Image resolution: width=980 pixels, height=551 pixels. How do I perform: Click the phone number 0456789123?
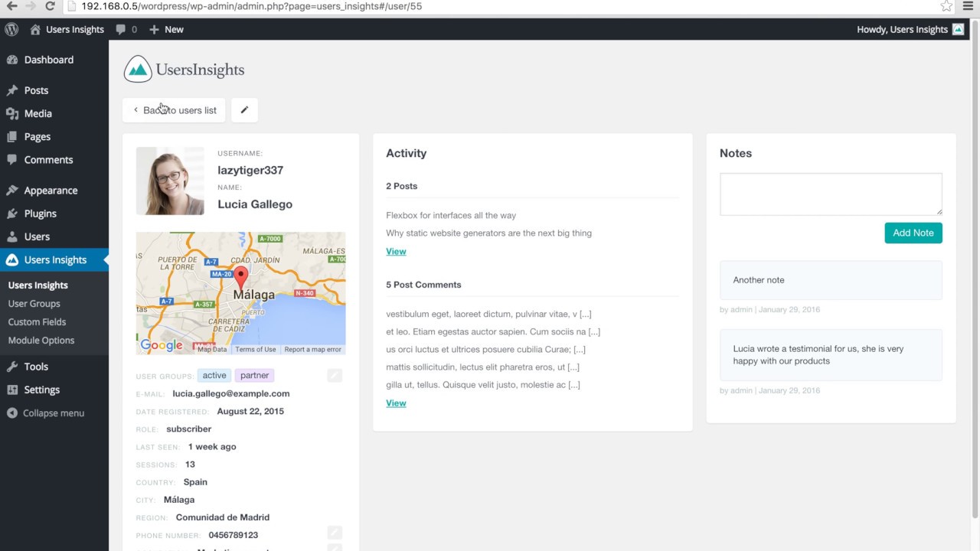[x=234, y=535]
